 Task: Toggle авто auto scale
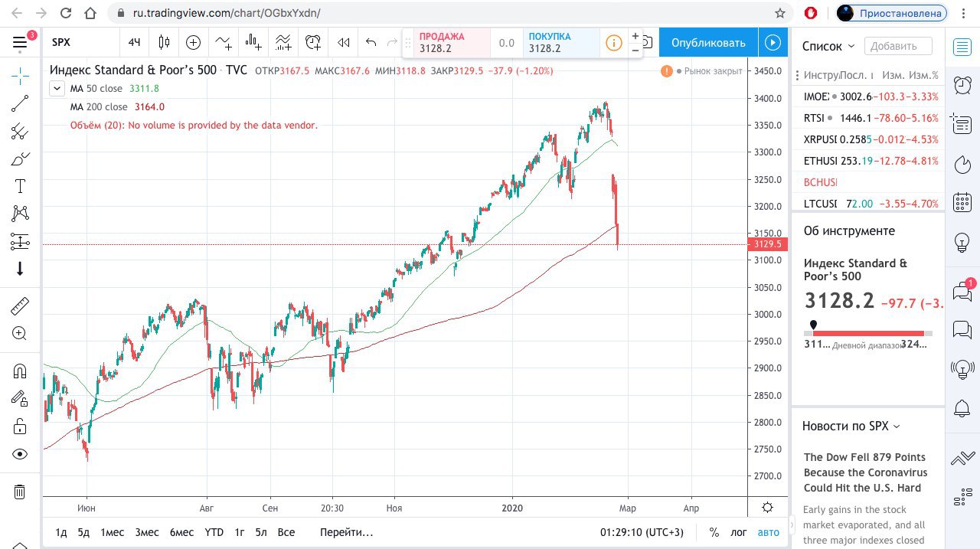click(x=769, y=532)
